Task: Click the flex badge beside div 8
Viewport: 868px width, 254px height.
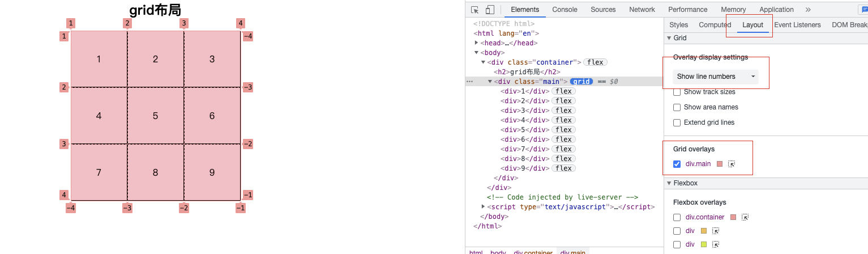Action: [x=563, y=159]
